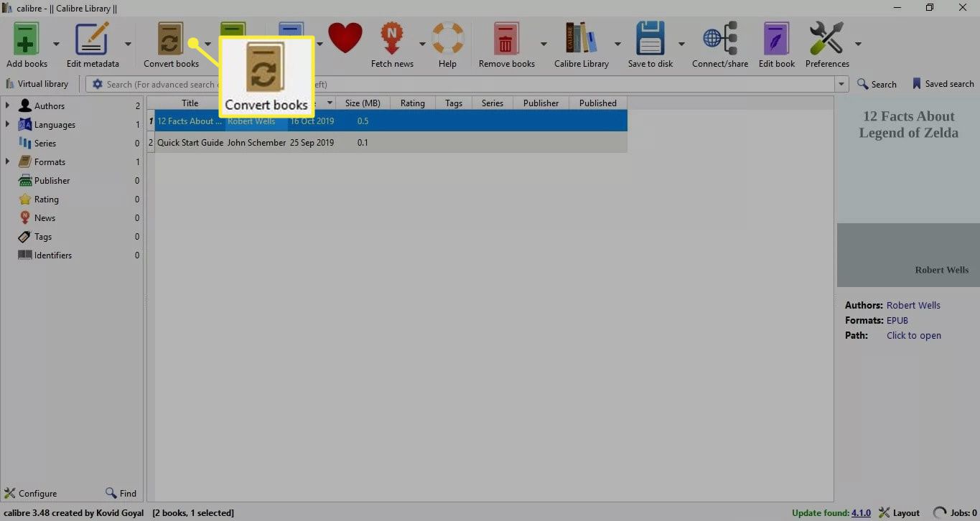
Task: Click the 12 Facts About Zelda cover thumbnail
Action: click(908, 192)
